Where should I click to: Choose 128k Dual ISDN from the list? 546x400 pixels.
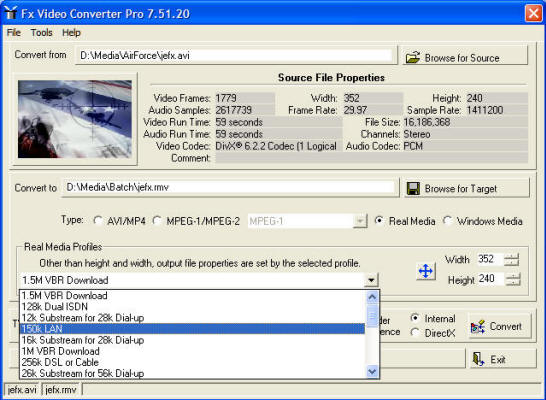pyautogui.click(x=192, y=307)
